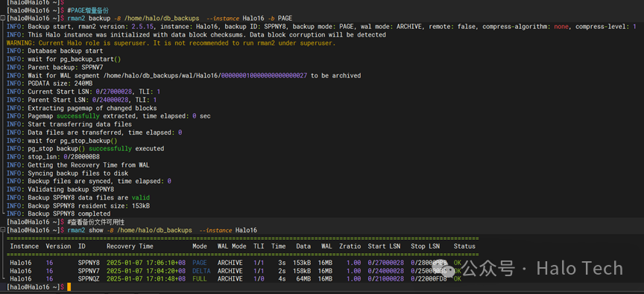Viewport: 644px width, 294px height.
Task: Click the red 'none' compress-algorithm value
Action: pos(561,27)
